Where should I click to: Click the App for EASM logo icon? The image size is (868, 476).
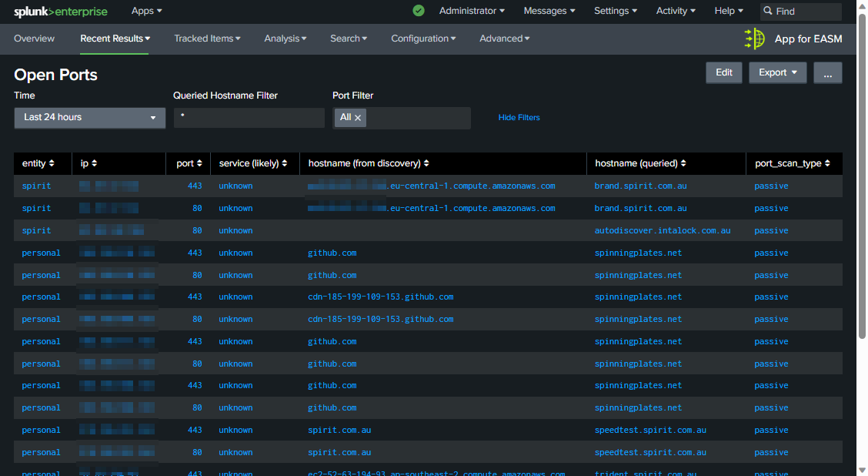coord(755,39)
